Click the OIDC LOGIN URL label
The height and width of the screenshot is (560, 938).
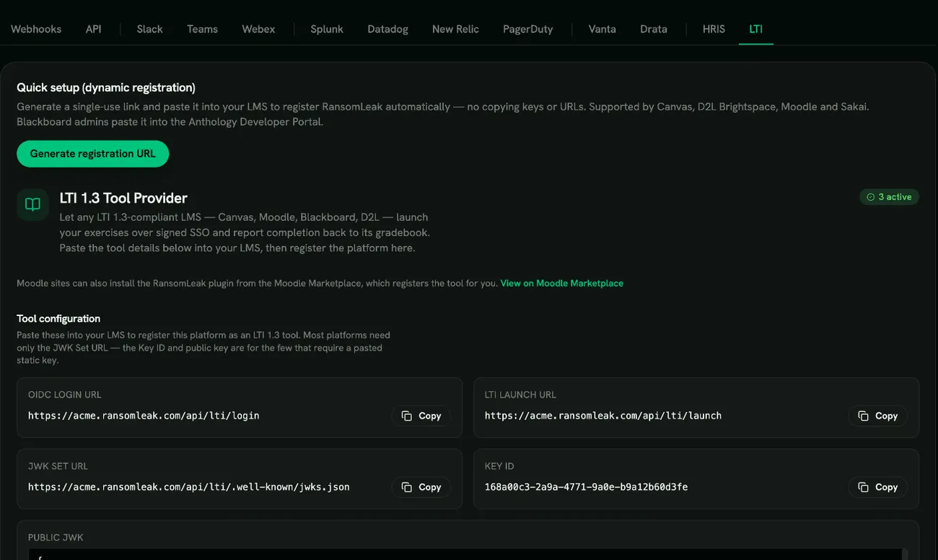coord(65,395)
